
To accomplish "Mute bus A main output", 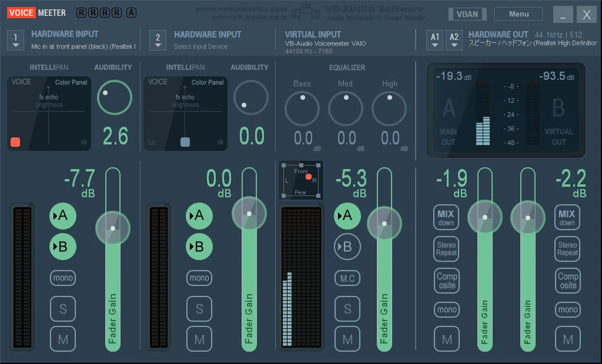I will (447, 339).
